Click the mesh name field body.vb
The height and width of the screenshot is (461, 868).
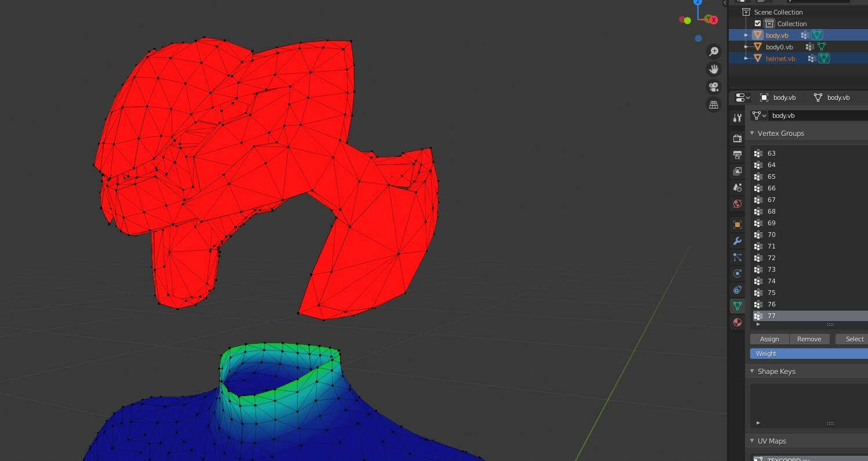tap(818, 116)
